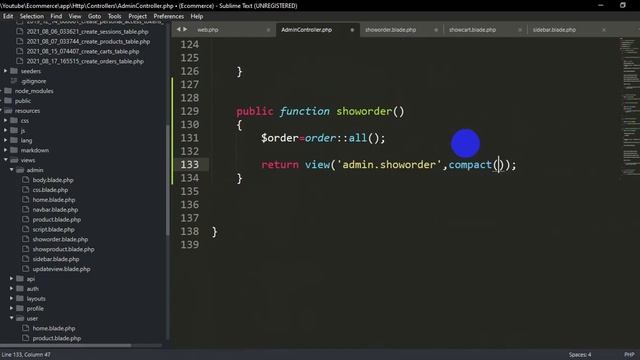
Task: Collapse the user folder
Action: (12, 318)
